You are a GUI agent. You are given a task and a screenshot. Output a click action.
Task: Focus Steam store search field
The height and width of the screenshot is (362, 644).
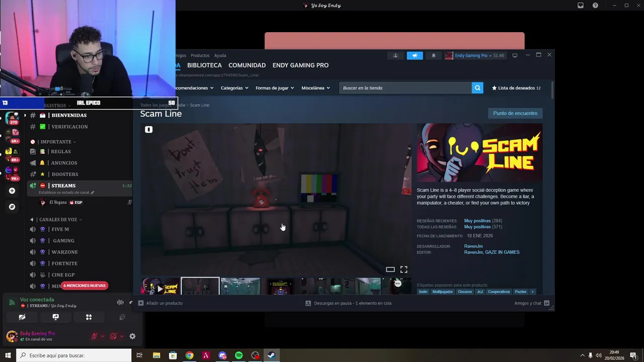coord(405,88)
